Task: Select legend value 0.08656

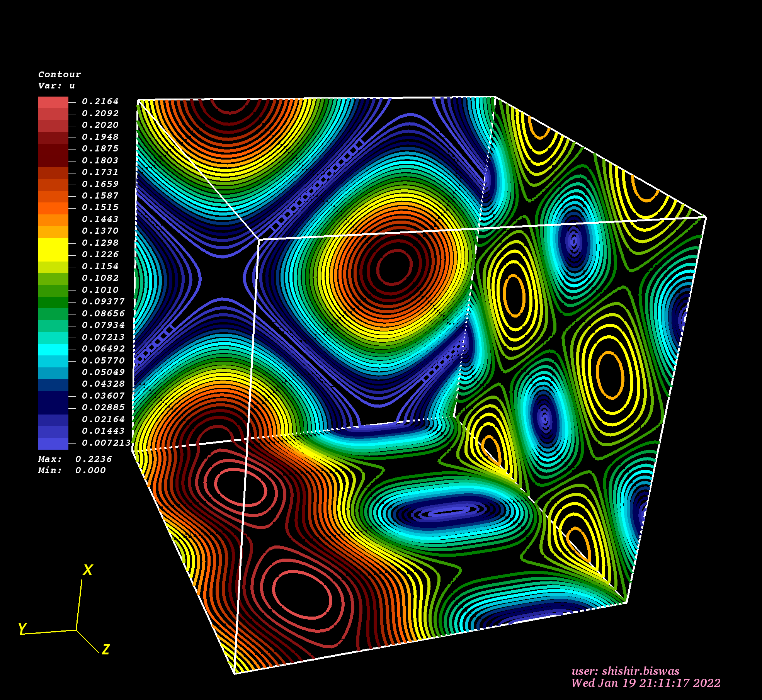Action: click(103, 314)
